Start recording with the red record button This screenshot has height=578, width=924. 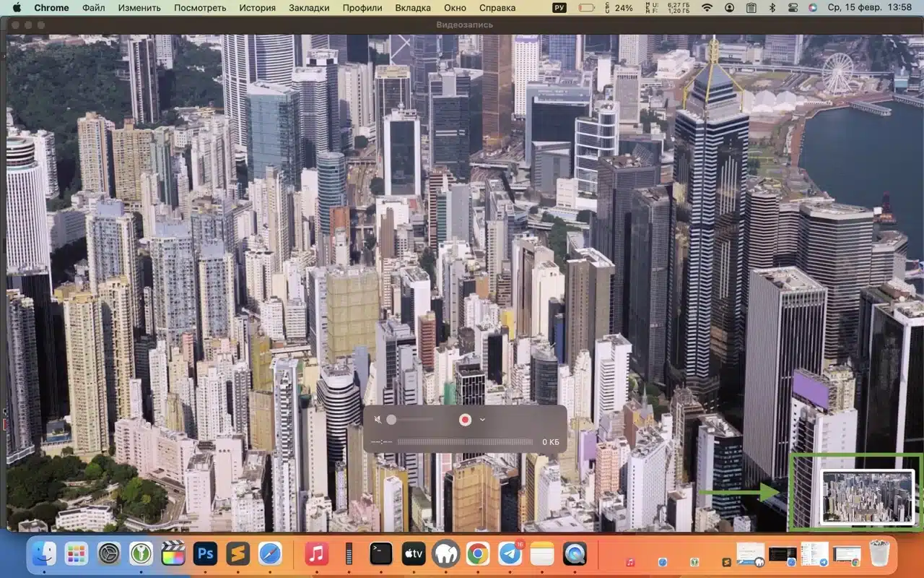[x=465, y=420]
